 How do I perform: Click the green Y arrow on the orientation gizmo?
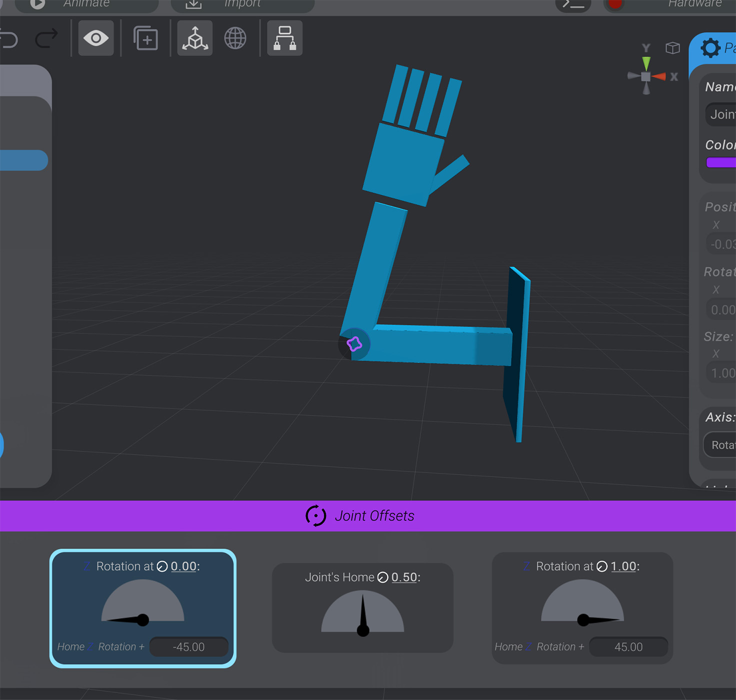[646, 62]
